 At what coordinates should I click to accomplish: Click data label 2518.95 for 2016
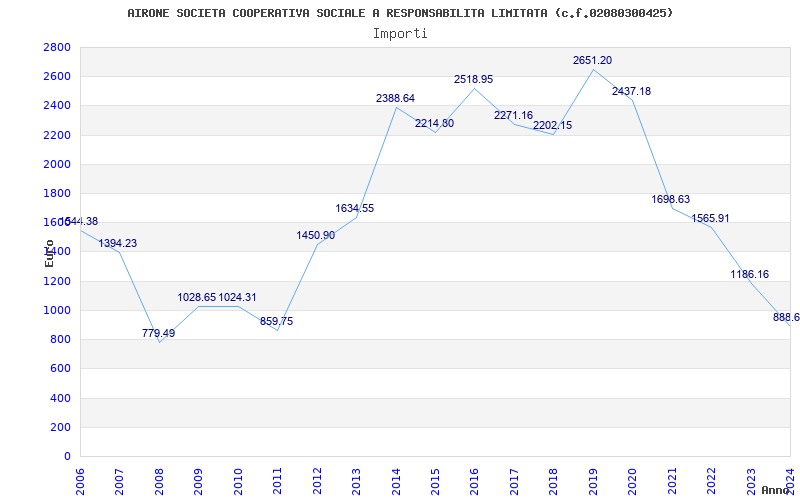click(473, 80)
